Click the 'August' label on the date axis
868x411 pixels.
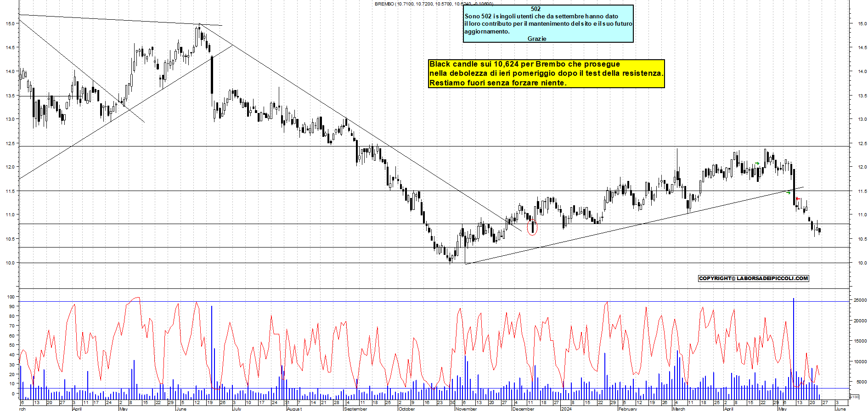coord(294,409)
